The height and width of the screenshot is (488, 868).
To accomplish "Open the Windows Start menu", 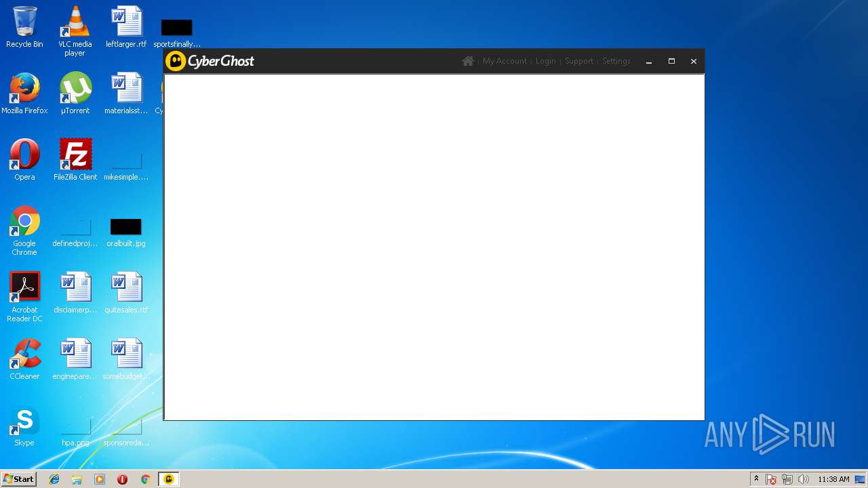I will 18,479.
